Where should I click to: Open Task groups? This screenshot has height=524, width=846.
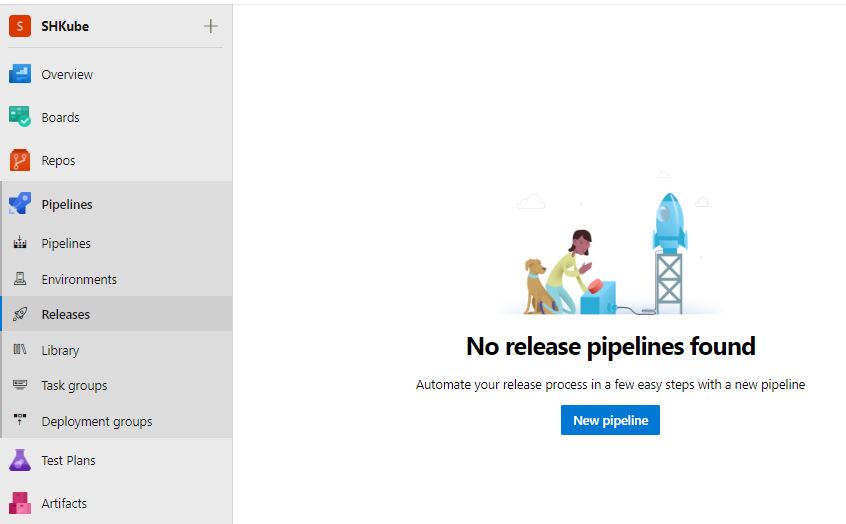[74, 386]
